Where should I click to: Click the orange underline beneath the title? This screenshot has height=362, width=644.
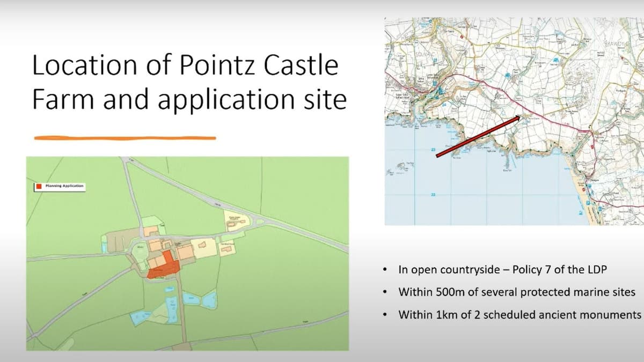(123, 138)
